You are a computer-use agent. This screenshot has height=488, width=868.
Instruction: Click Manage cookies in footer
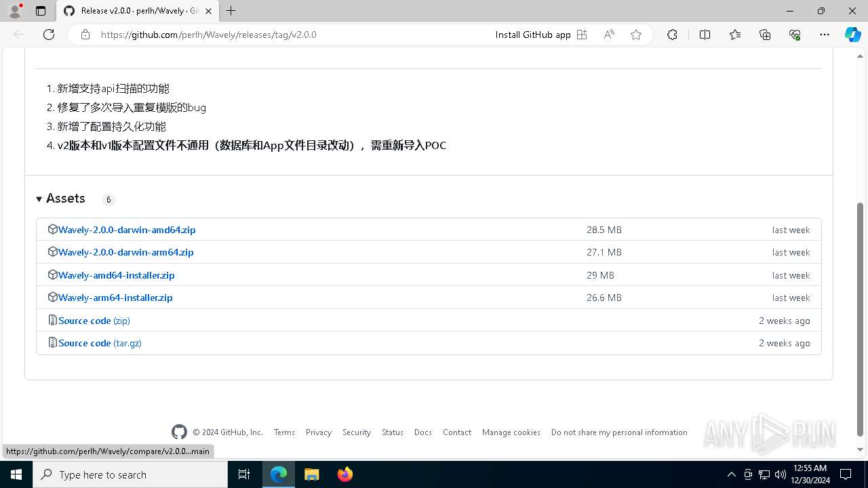[x=511, y=432]
